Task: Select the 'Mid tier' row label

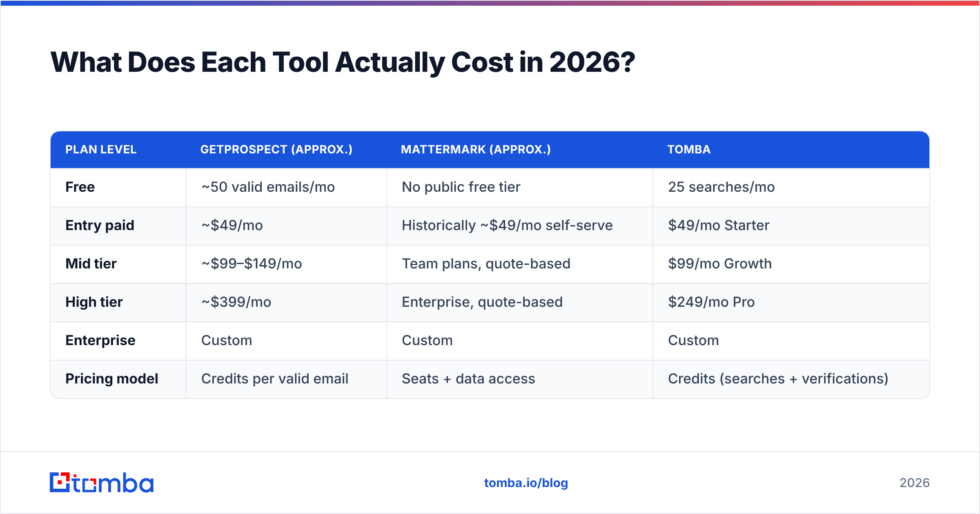Action: (91, 264)
